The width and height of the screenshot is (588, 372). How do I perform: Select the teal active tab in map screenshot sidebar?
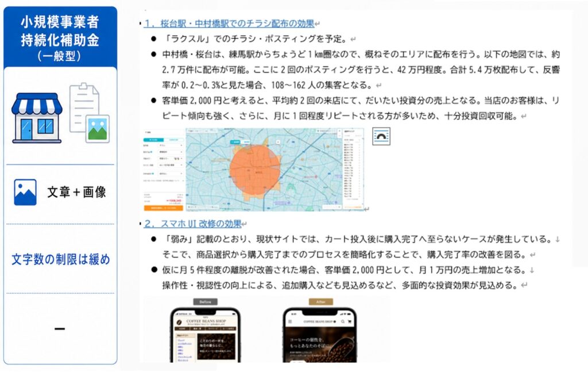153,140
